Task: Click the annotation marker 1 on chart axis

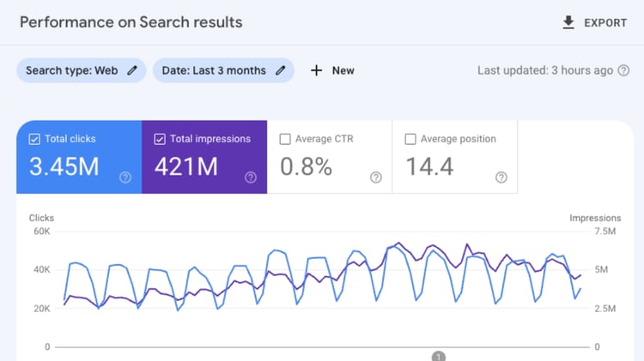Action: 438,356
